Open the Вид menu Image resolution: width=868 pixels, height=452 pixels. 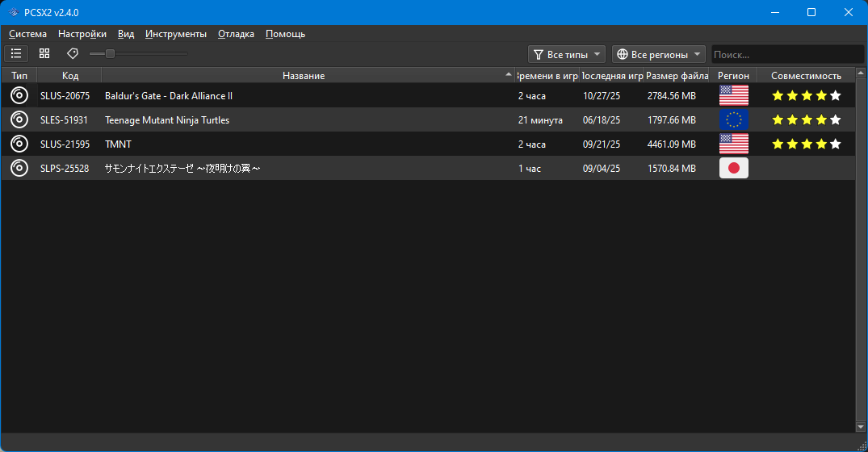126,34
